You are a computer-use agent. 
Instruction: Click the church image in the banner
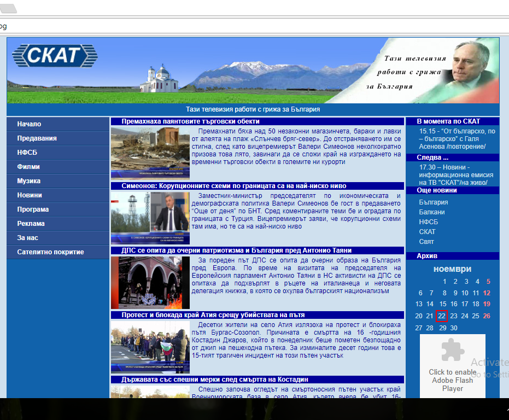tap(159, 79)
